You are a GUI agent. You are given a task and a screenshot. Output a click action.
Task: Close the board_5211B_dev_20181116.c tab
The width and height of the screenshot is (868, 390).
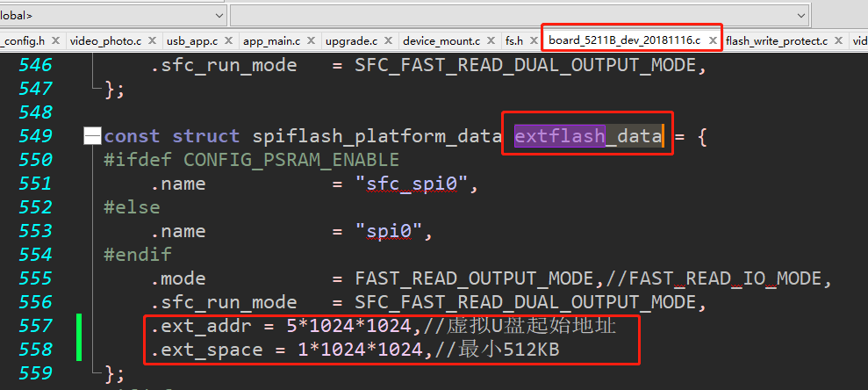(x=713, y=40)
